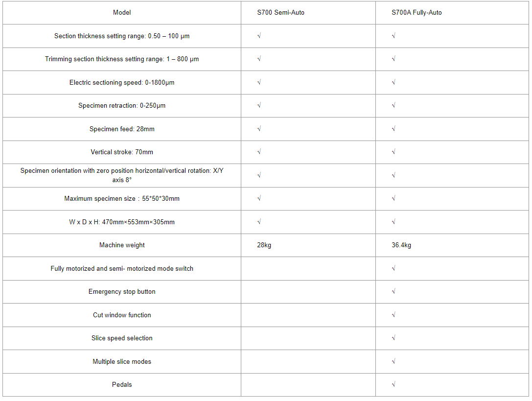Click S700A checkmark for emergency stop button

393,291
